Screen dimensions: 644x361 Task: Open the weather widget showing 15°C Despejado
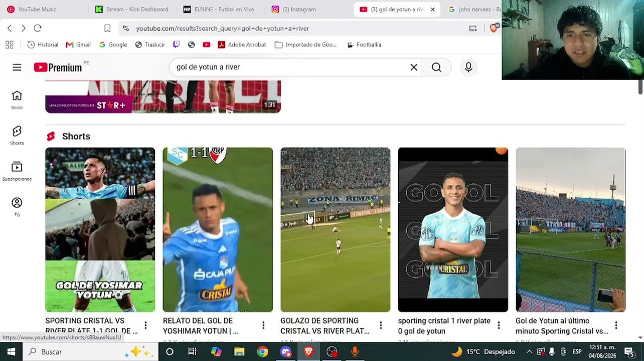coord(483,352)
